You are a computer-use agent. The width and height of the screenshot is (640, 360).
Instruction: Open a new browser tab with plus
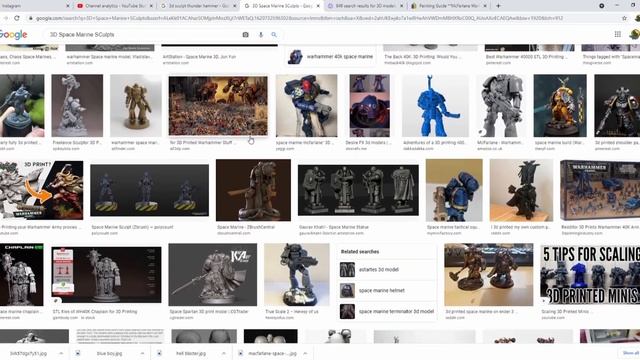point(498,6)
